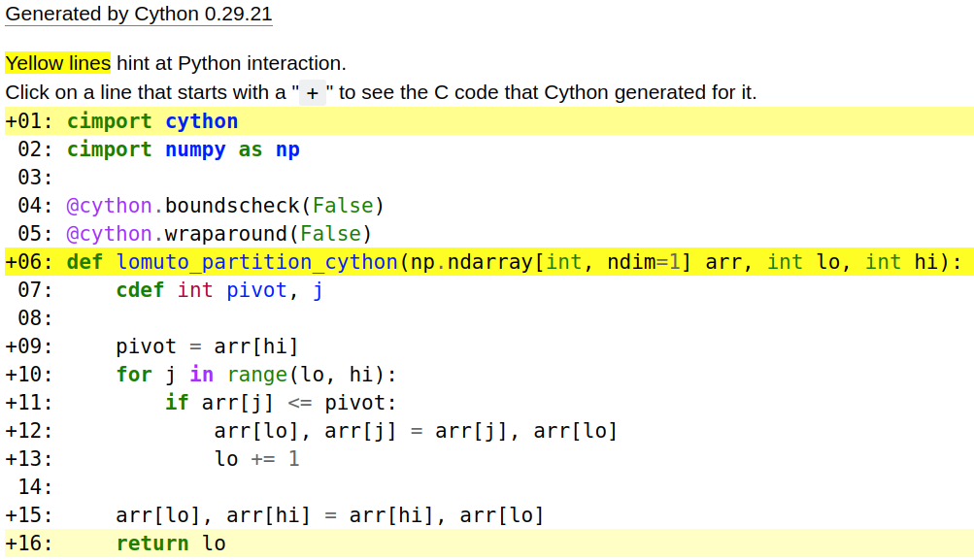Expand the for j in range line
This screenshot has width=974, height=560.
[x=256, y=375]
